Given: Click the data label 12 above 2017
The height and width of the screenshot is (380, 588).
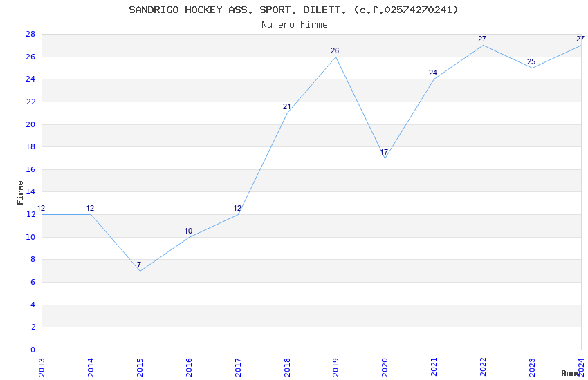Looking at the screenshot, I should click(237, 208).
